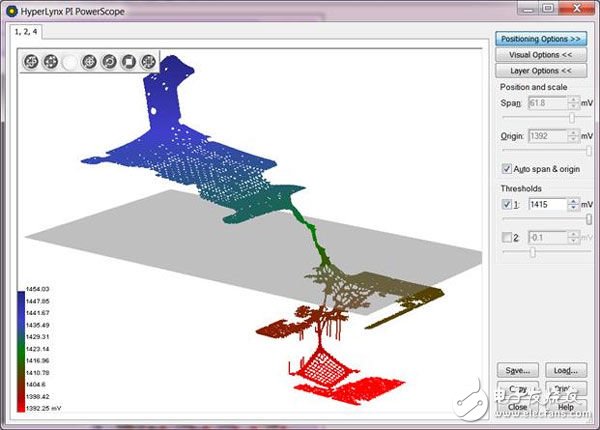Disable the Threshold 1 checkbox
600x430 pixels.
click(x=507, y=204)
